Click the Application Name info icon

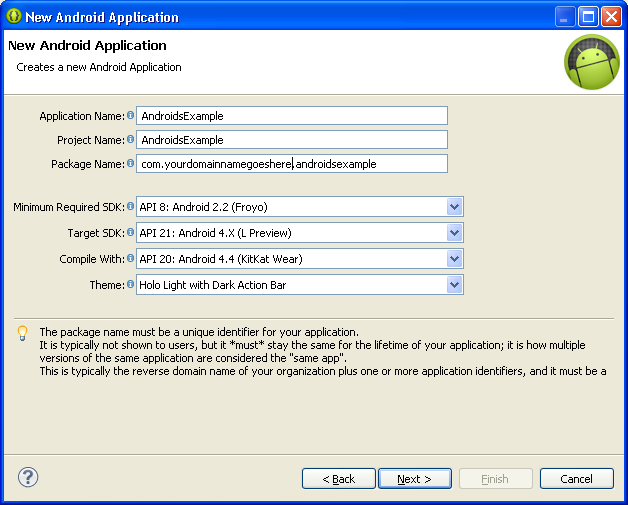tap(131, 115)
